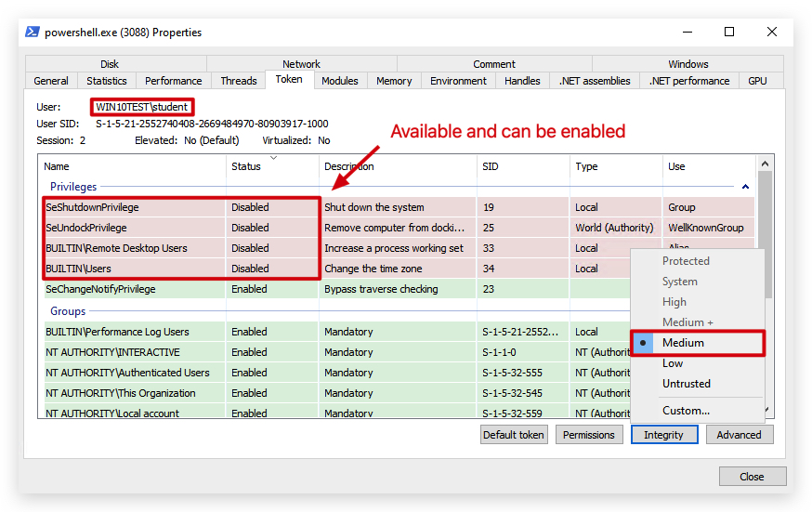This screenshot has width=812, height=512.
Task: Select the Medium + integrity entry
Action: (x=698, y=322)
